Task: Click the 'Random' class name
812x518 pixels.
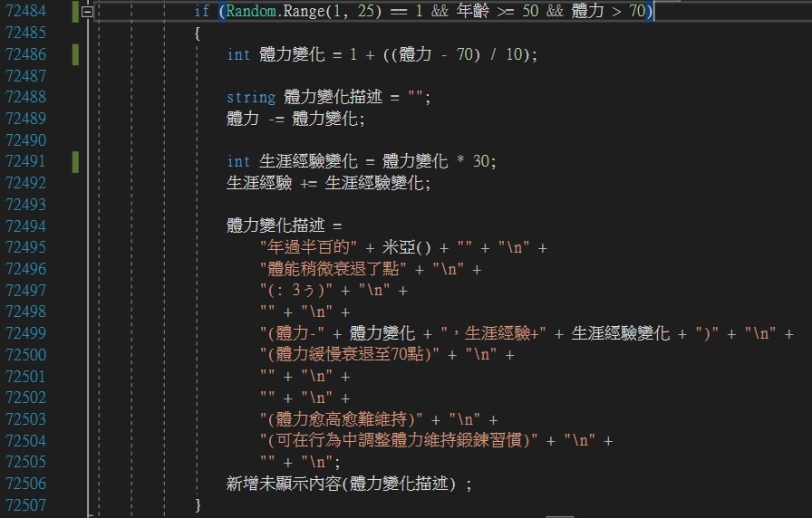Action: pyautogui.click(x=249, y=13)
